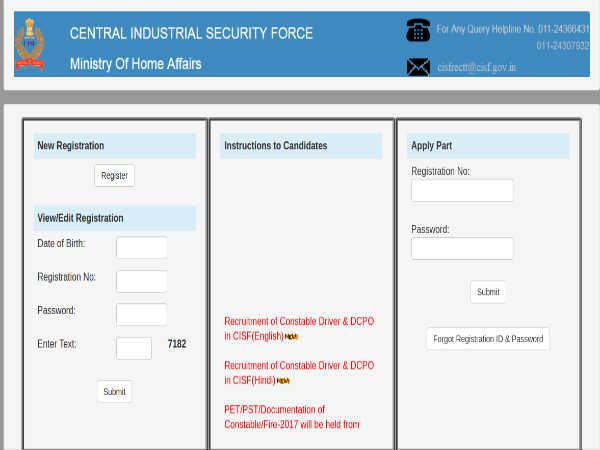Screen dimensions: 600x450
Task: Submit the View/Edit Registration form
Action: click(114, 391)
